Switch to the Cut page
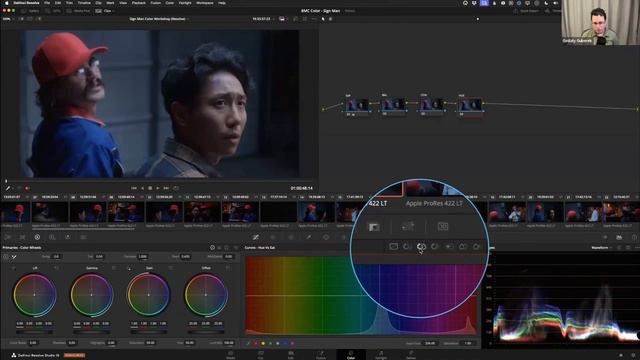Screen dimensions: 640x360 tap(260, 355)
